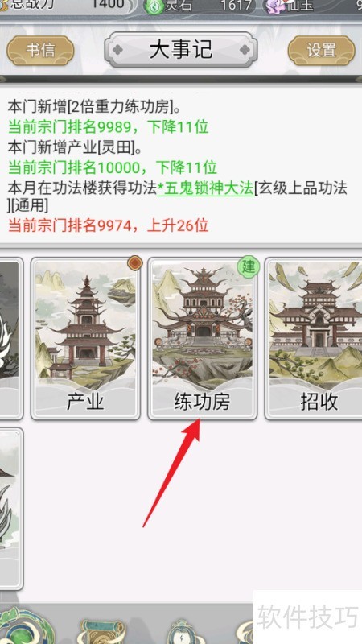Select the 招收 recruitment card
Image resolution: width=362 pixels, height=644 pixels.
(x=315, y=338)
